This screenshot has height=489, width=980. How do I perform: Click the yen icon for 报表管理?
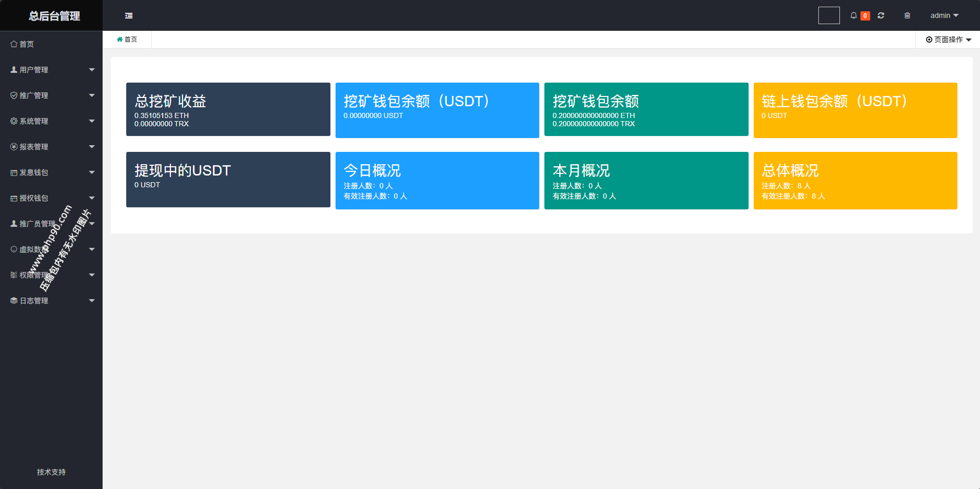click(14, 147)
